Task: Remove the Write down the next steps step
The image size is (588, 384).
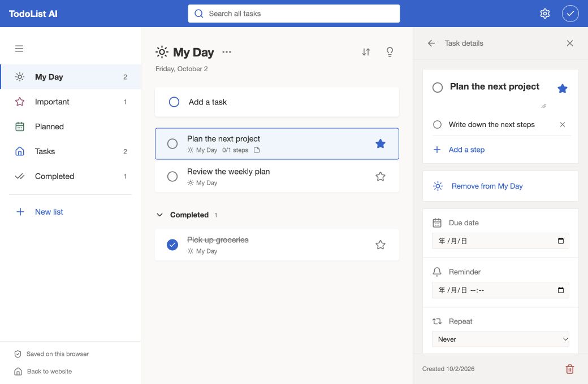Action: [562, 125]
